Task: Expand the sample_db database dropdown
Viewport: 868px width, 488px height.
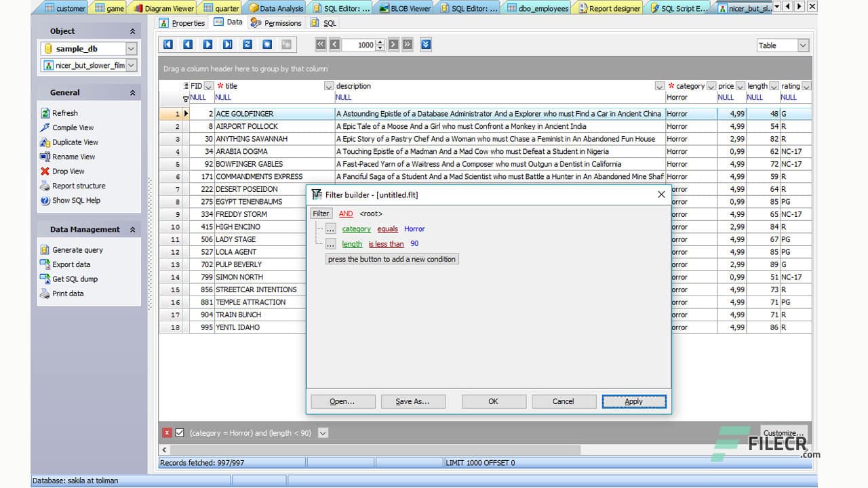Action: click(x=130, y=49)
